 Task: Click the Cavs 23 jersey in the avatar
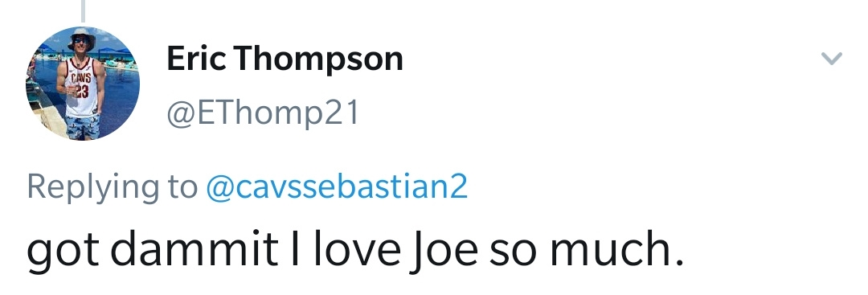pyautogui.click(x=81, y=88)
